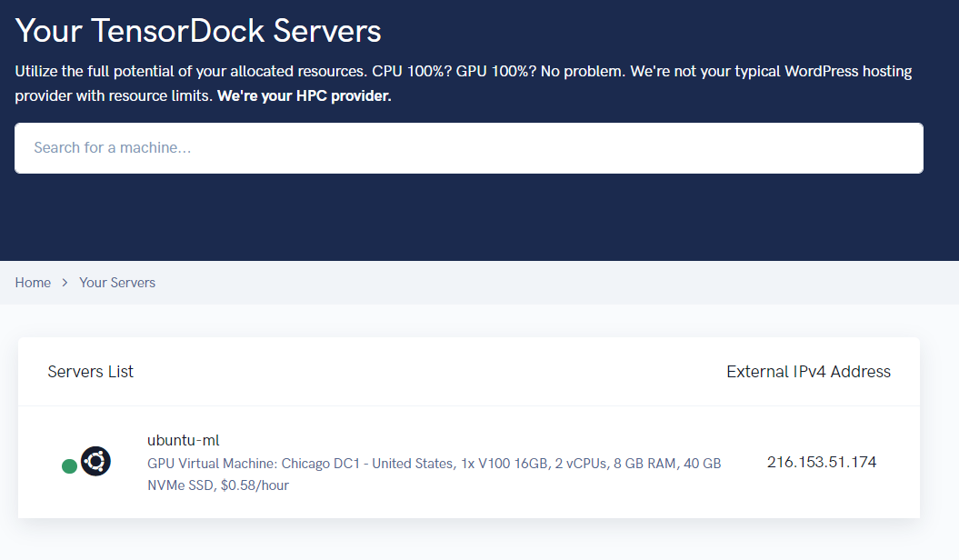The width and height of the screenshot is (959, 560).
Task: Click the breadcrumb chevron separator arrow
Action: pyautogui.click(x=65, y=283)
